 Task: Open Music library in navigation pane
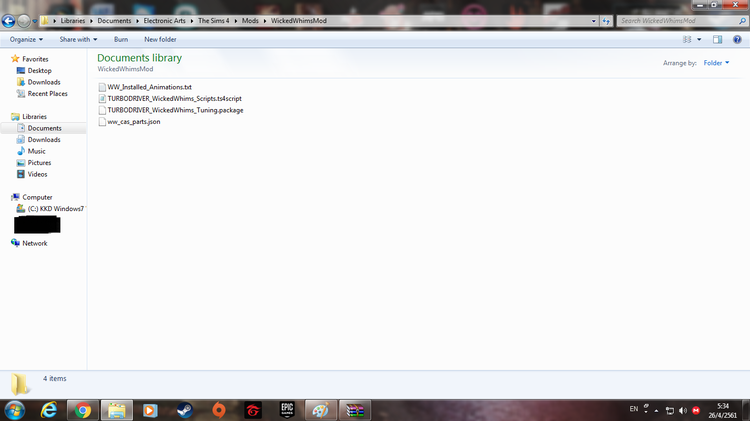(x=32, y=151)
